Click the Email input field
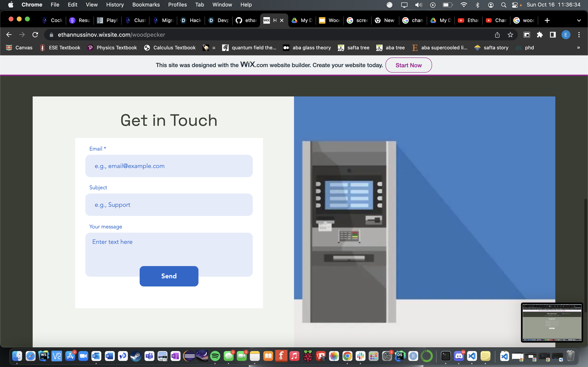The height and width of the screenshot is (367, 588). pyautogui.click(x=169, y=166)
